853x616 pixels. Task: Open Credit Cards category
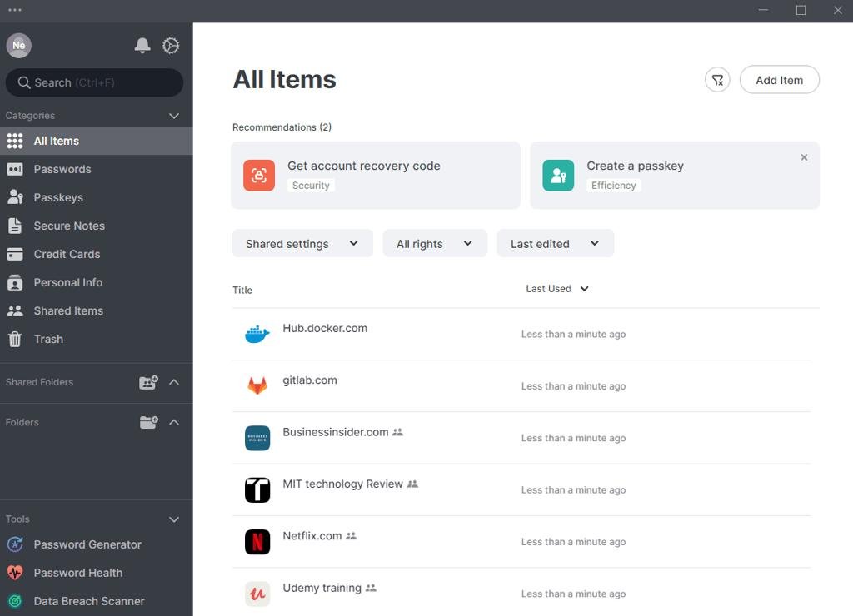(97, 254)
